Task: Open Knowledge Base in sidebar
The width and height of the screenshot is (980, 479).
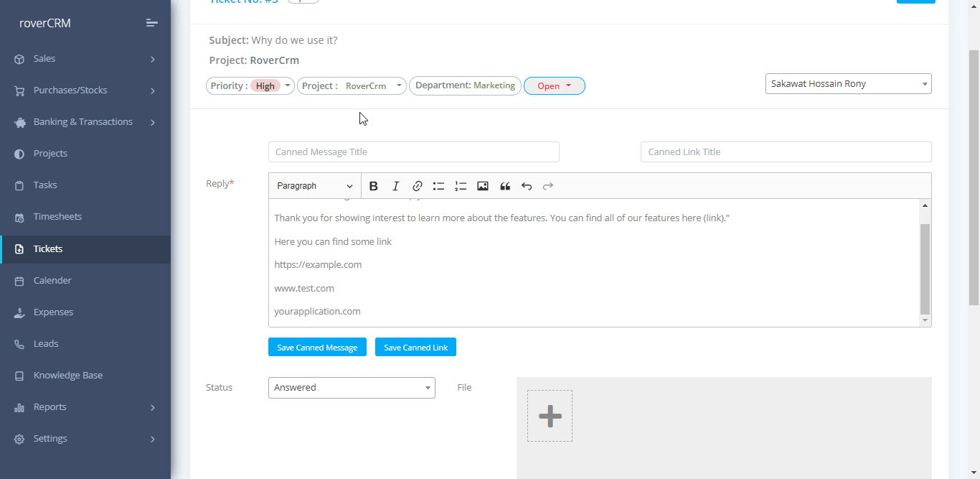Action: 67,375
